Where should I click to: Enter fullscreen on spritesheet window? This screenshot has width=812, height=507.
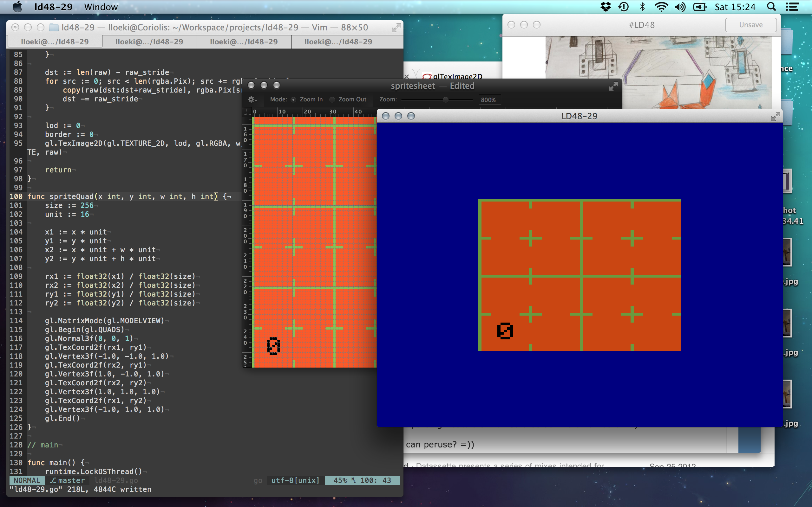pos(613,86)
